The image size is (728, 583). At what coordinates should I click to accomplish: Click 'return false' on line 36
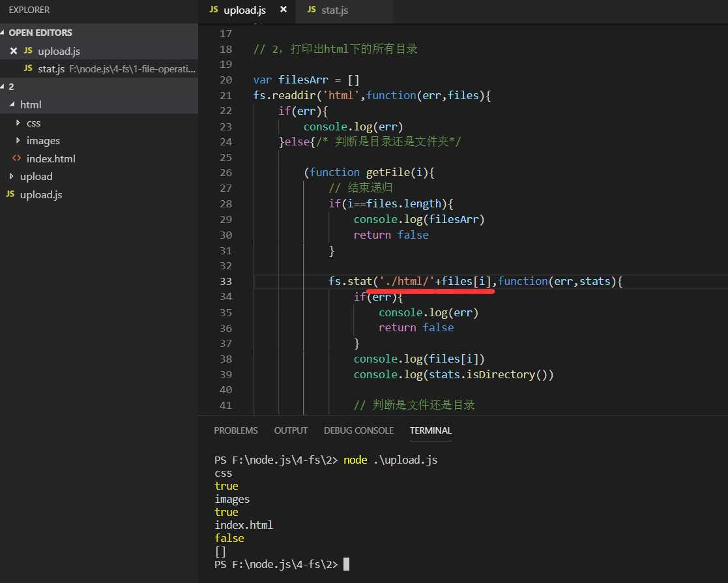(416, 328)
